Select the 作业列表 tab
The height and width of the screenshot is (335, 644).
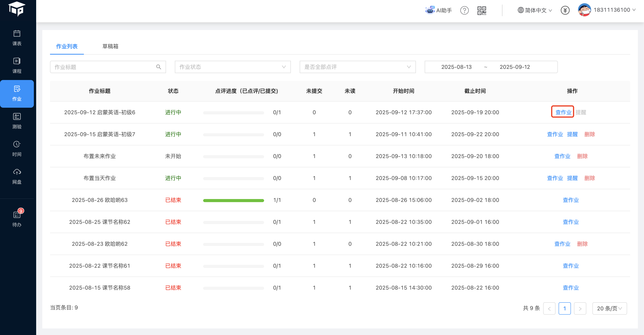point(67,46)
